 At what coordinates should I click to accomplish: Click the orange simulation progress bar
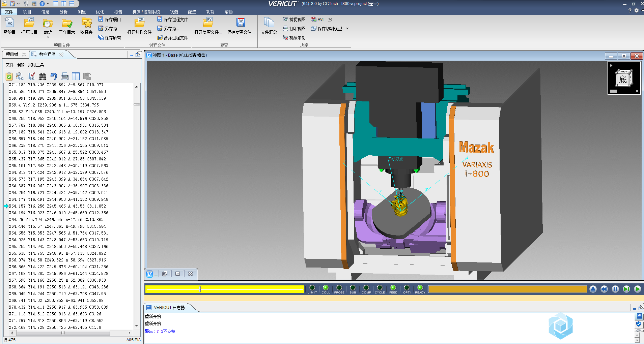coord(507,289)
